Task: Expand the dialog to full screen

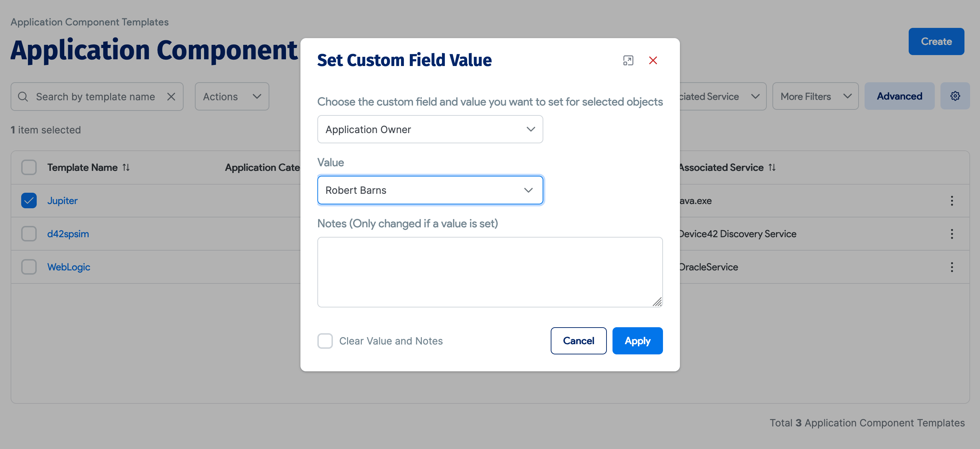Action: [x=628, y=60]
